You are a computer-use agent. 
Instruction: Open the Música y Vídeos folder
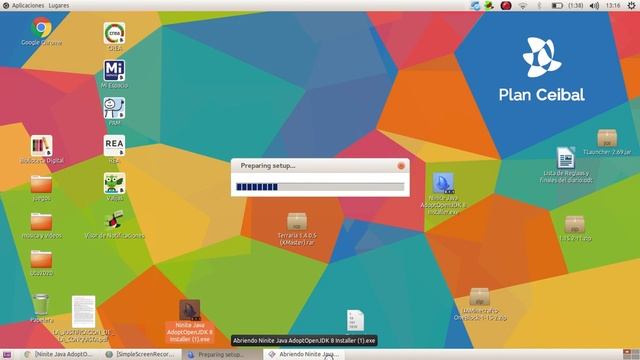(41, 222)
